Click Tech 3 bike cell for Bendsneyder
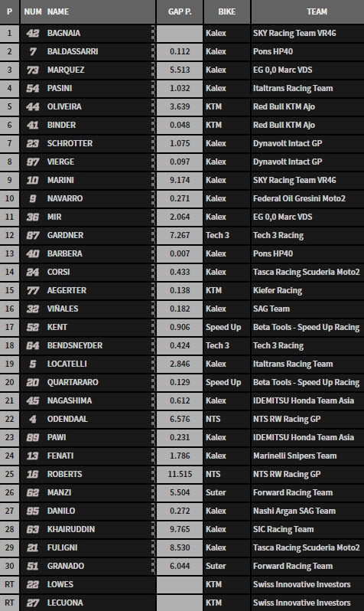The height and width of the screenshot is (611, 364). point(227,345)
